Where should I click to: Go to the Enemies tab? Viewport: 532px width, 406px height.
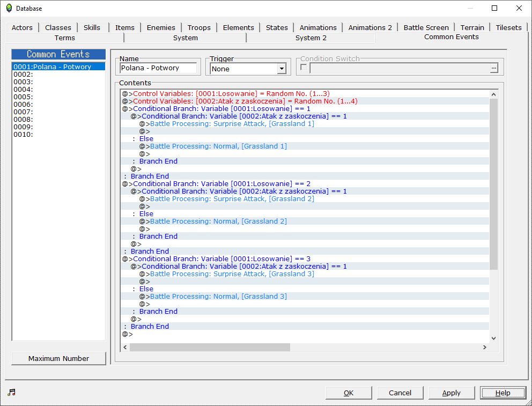[161, 27]
